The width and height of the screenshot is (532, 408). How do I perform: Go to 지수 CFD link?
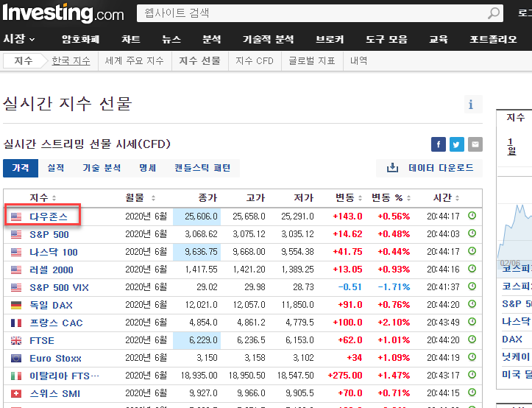pos(255,61)
